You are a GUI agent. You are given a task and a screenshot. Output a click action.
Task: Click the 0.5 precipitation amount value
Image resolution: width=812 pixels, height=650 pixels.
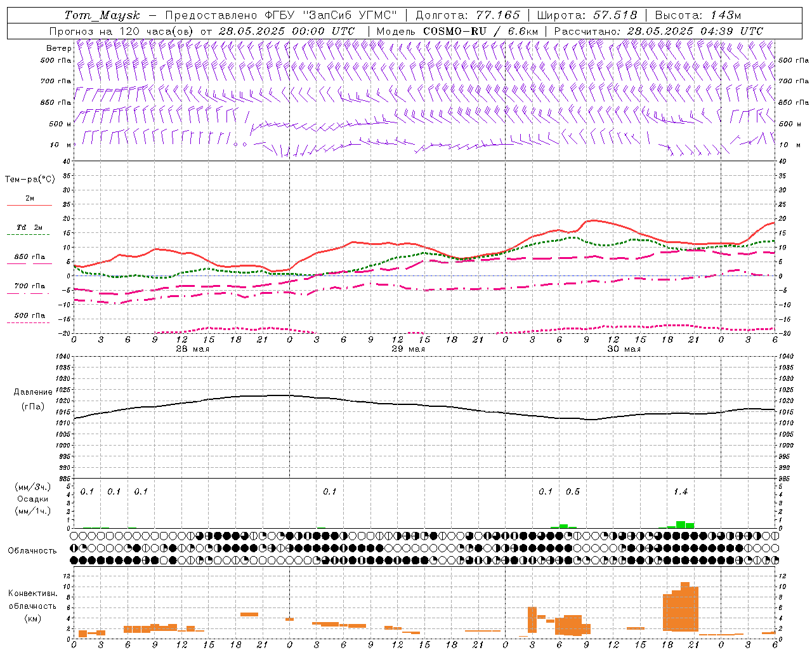573,491
